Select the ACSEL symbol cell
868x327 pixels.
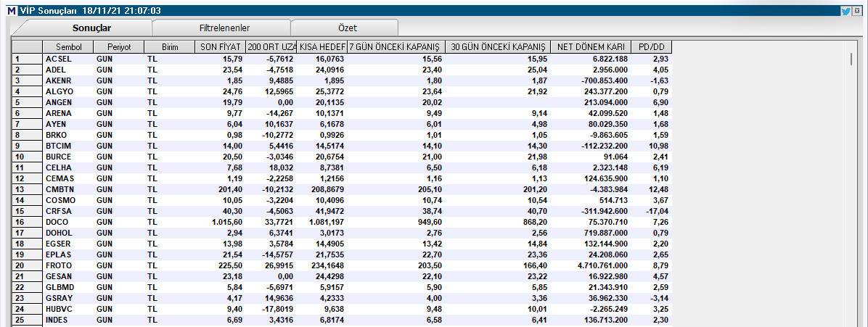59,59
